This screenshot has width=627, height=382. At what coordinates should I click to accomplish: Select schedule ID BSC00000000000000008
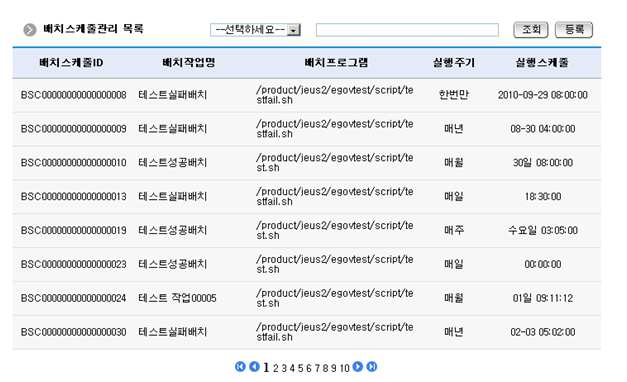74,95
